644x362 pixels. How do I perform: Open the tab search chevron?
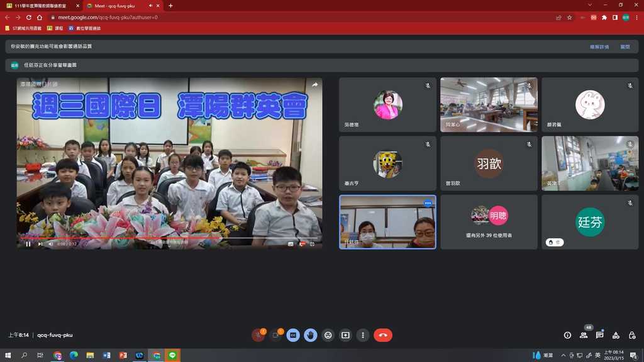590,5
